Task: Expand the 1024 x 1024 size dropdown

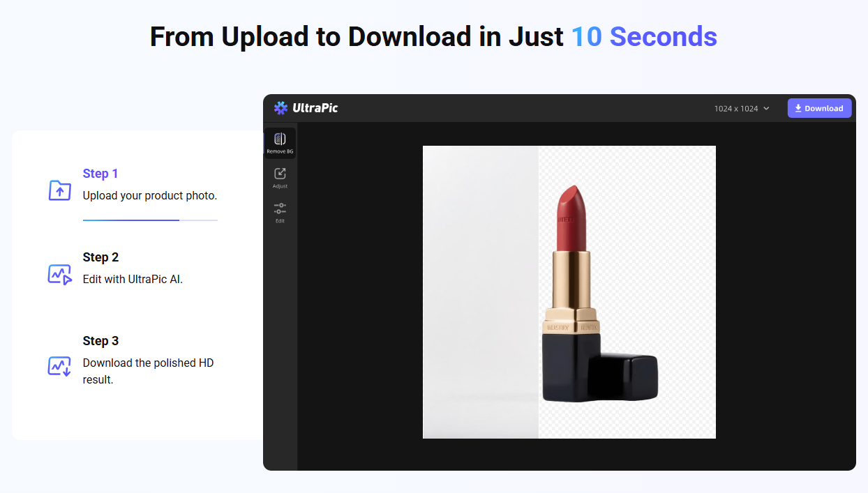Action: coord(741,108)
